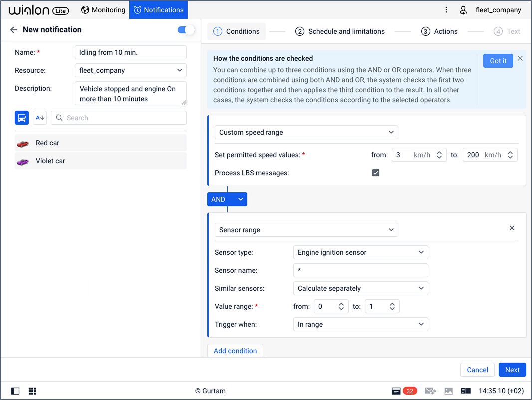The width and height of the screenshot is (532, 400).
Task: Click the Add condition button
Action: (235, 351)
